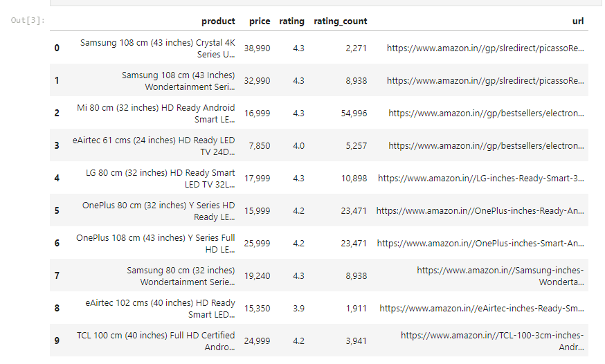
Task: Select the price 7,850 cell
Action: tap(258, 145)
